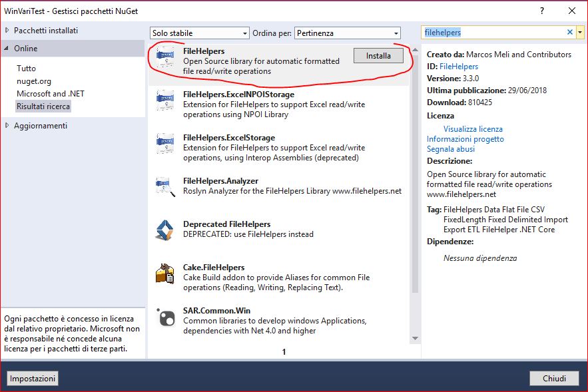Select the FileHelpers.Analyzer title
This screenshot has width=588, height=392.
[x=220, y=180]
